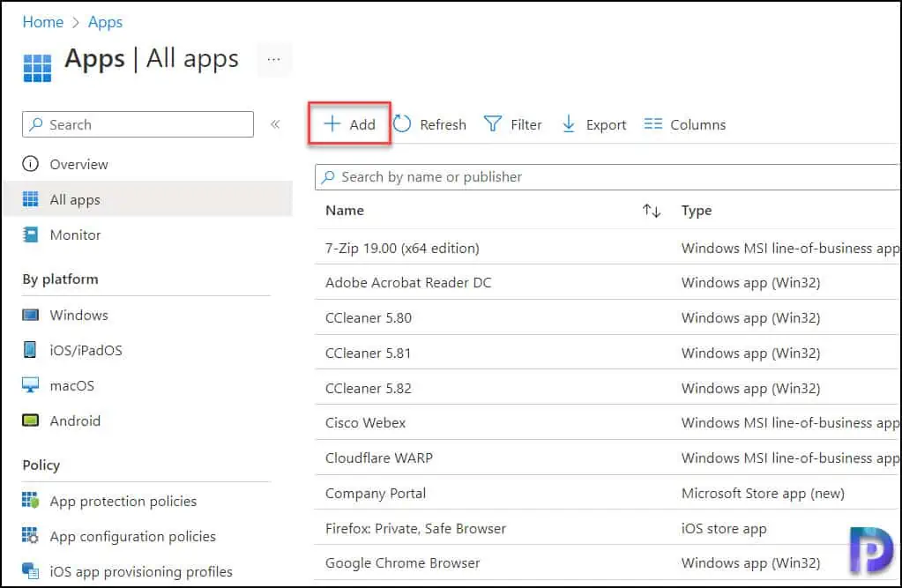This screenshot has width=902, height=588.
Task: Open the Monitor section
Action: coord(75,234)
